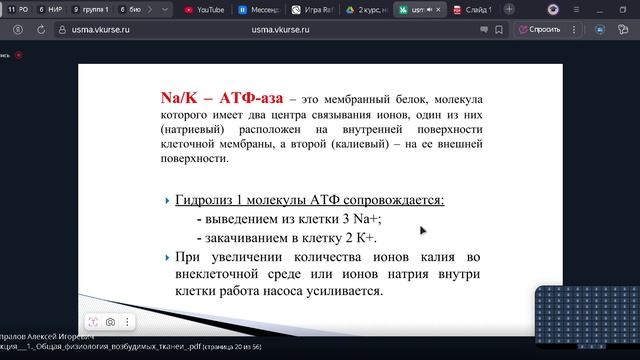
Task: Open page reviews comment icon
Action: pyautogui.click(x=484, y=29)
